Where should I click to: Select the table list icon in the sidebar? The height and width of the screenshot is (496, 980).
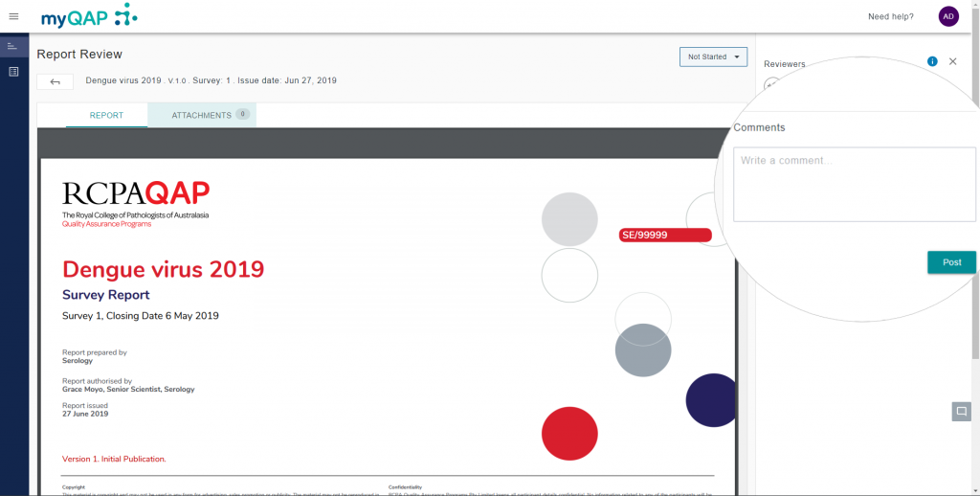(13, 72)
